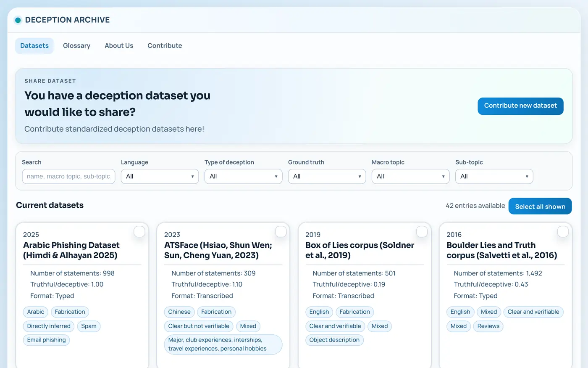Click 'Contribute standardized deception datasets here!' text

114,129
